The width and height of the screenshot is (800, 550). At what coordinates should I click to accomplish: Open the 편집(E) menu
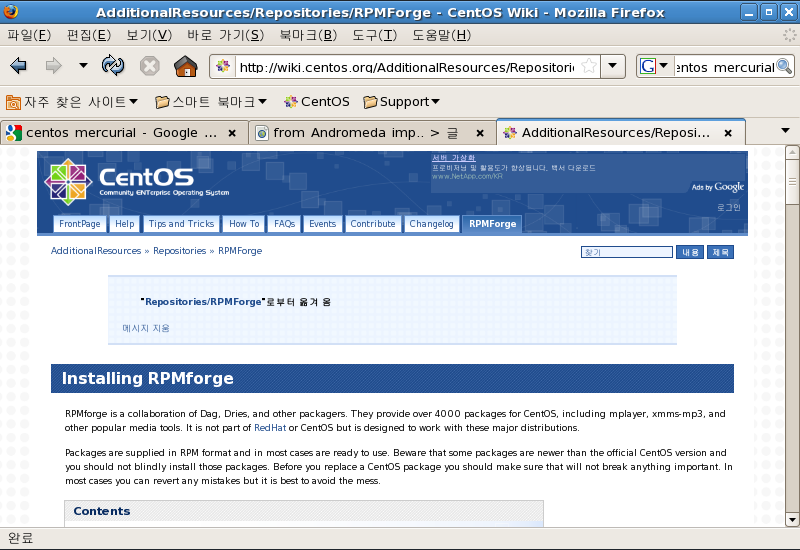[89, 35]
